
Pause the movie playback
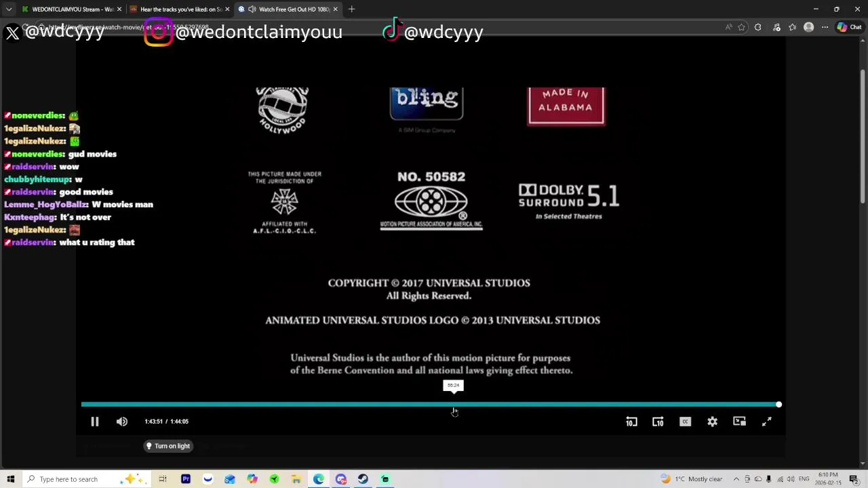[x=95, y=422]
